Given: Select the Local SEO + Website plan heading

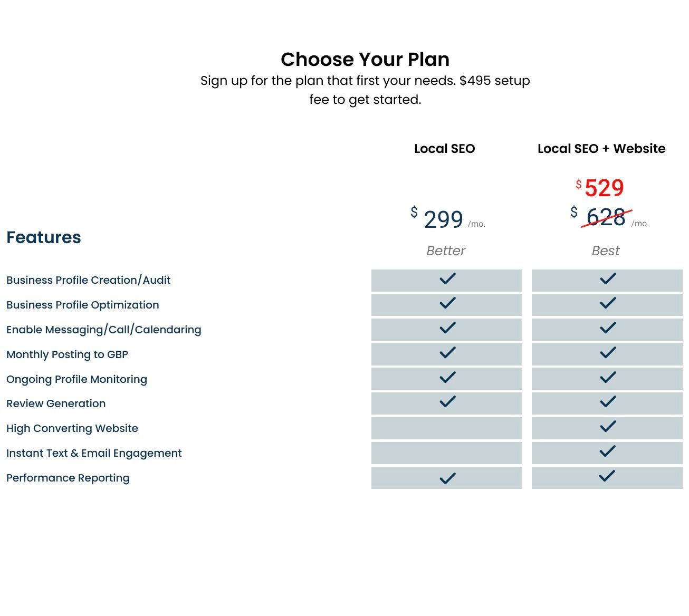Looking at the screenshot, I should click(601, 149).
